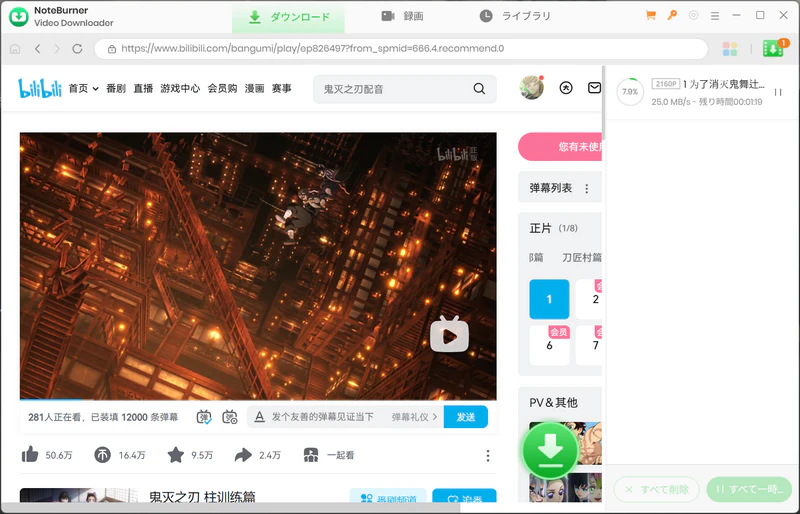The height and width of the screenshot is (514, 800).
Task: Open 直播 in bilibili navigation
Action: pos(143,88)
